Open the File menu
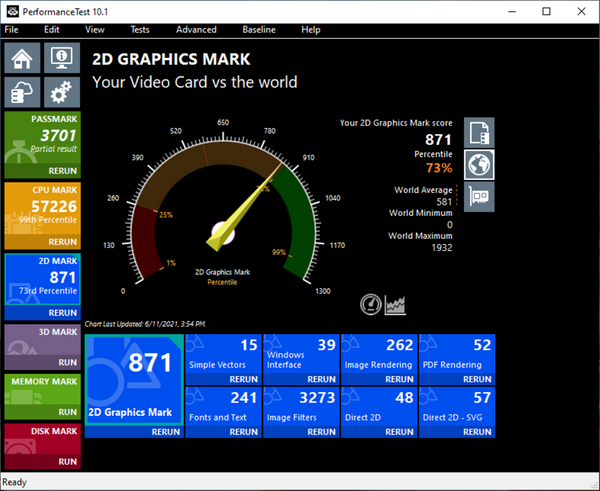 (11, 29)
